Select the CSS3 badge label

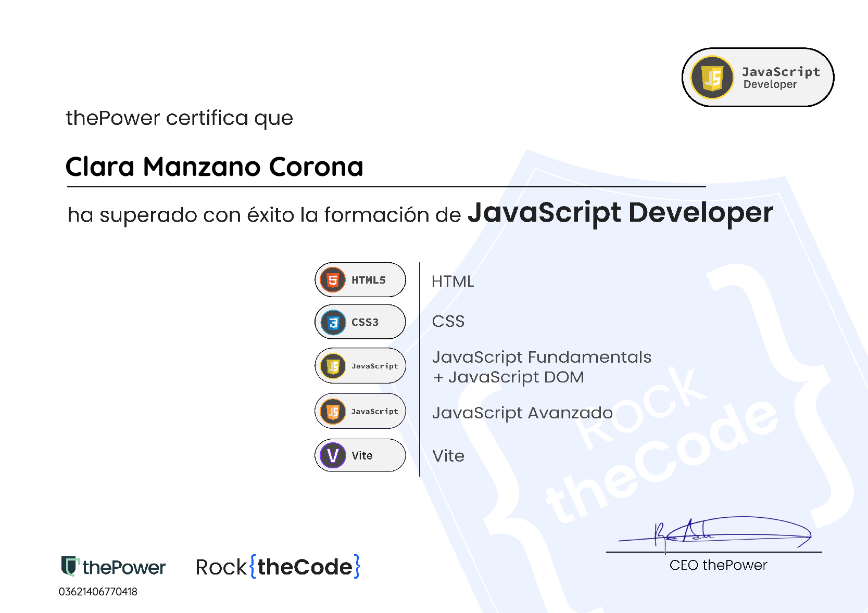tap(365, 322)
